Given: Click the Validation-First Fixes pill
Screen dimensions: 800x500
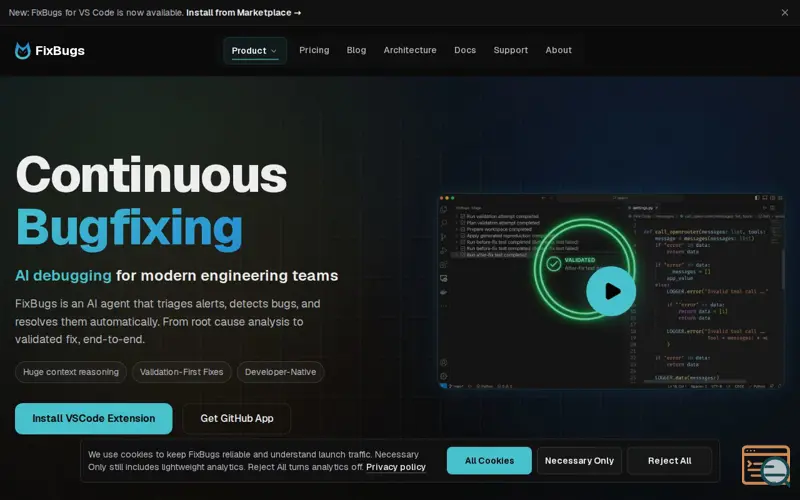Looking at the screenshot, I should [x=182, y=372].
